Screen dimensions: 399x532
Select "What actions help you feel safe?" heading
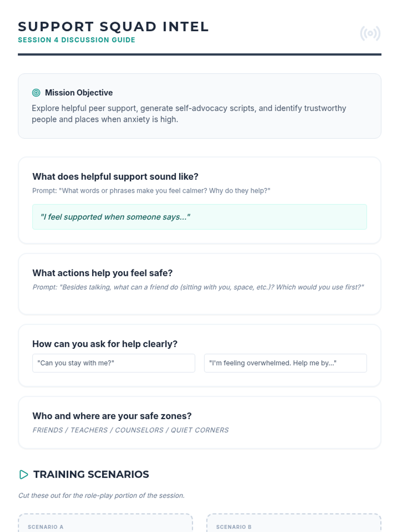(x=102, y=273)
